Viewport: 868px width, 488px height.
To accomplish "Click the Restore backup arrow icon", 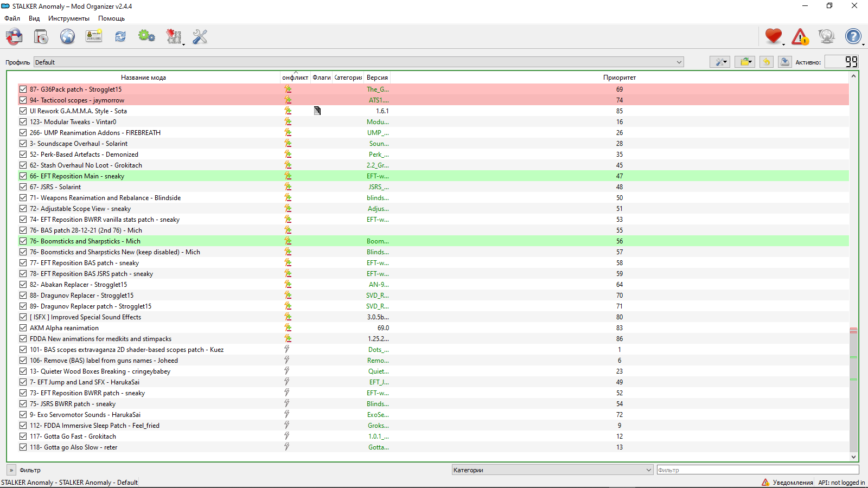I will coord(766,62).
